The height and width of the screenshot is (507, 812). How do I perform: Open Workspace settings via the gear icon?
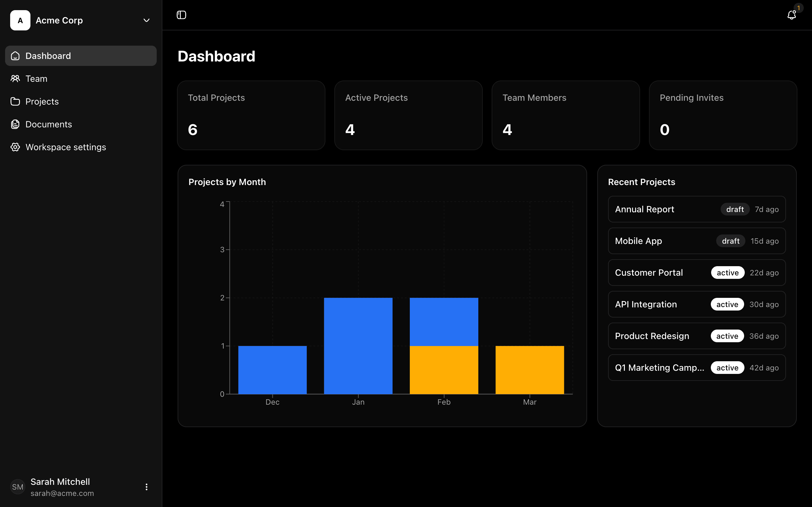click(15, 147)
